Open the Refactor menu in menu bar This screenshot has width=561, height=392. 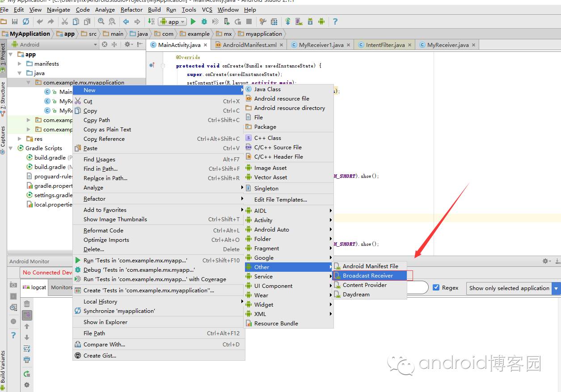(131, 9)
